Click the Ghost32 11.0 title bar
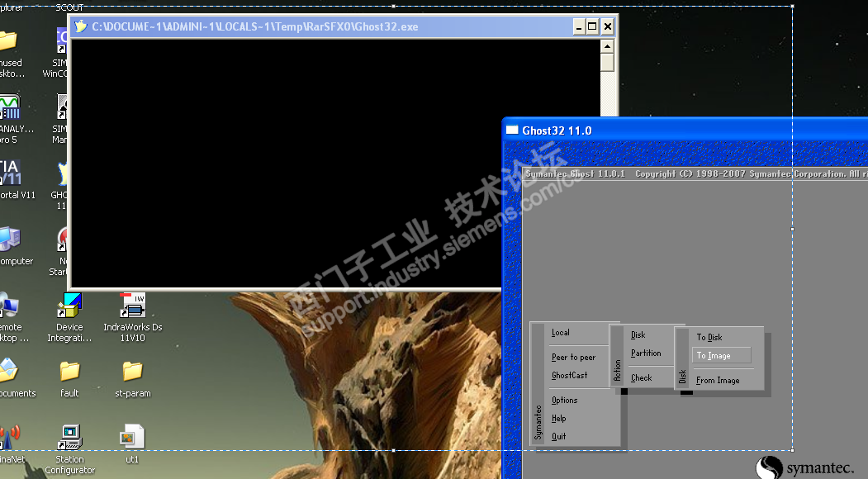 tap(686, 130)
